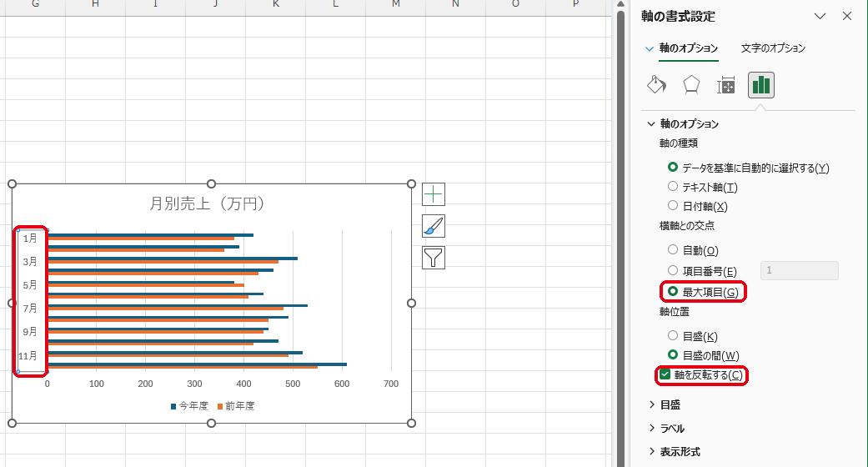Click the 1月 axis label
Screen dimensions: 868x467
coord(30,239)
